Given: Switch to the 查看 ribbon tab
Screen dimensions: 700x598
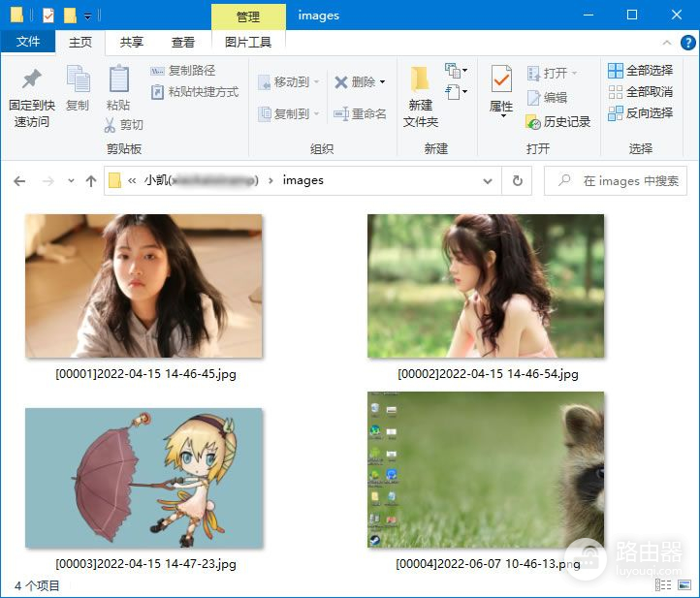Looking at the screenshot, I should tap(183, 43).
